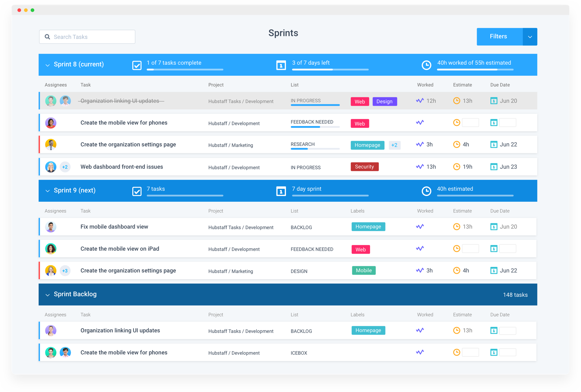Click estimate clock icon for Fix mobile dashboard view
Viewport: 581px width, 392px height.
(457, 226)
